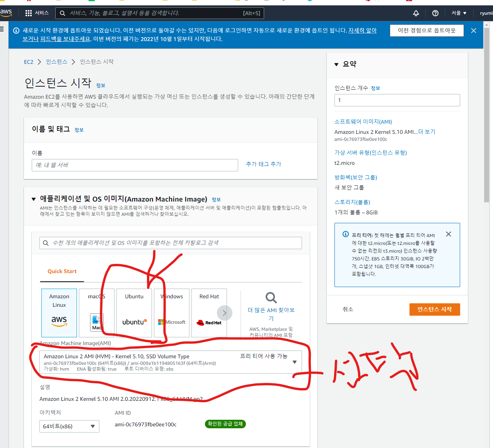Open the services grid menu

coord(29,13)
